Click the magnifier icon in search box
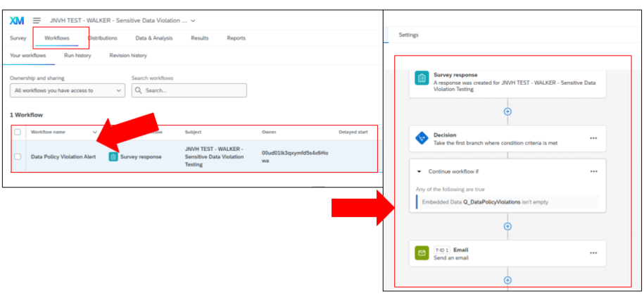This screenshot has width=644, height=301. (x=139, y=90)
